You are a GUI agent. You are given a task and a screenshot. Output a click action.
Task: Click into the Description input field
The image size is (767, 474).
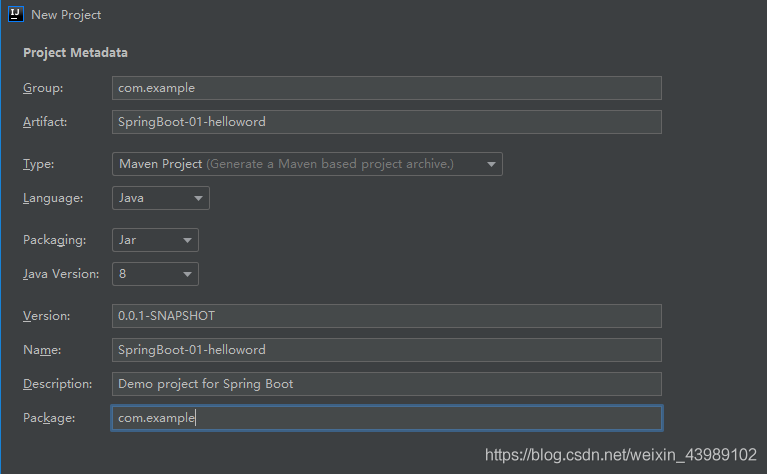tap(386, 384)
